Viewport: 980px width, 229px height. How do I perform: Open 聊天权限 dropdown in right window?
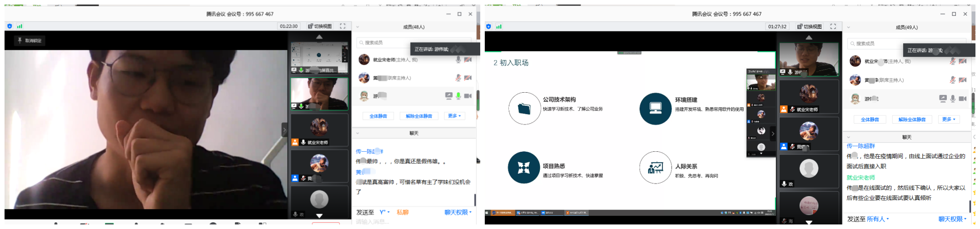pyautogui.click(x=953, y=219)
